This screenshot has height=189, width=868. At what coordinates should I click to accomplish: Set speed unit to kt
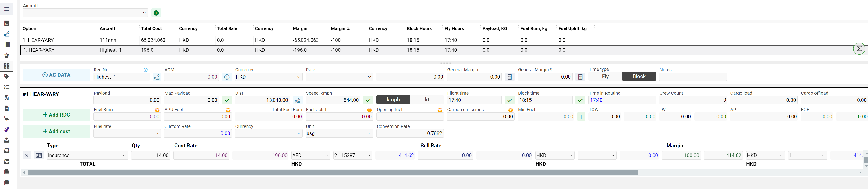pyautogui.click(x=427, y=100)
